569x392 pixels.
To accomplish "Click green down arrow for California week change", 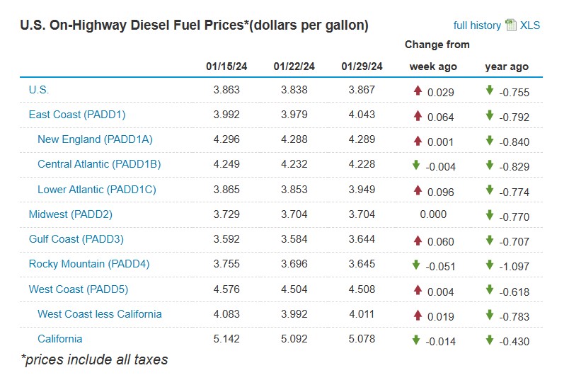I will (x=416, y=340).
